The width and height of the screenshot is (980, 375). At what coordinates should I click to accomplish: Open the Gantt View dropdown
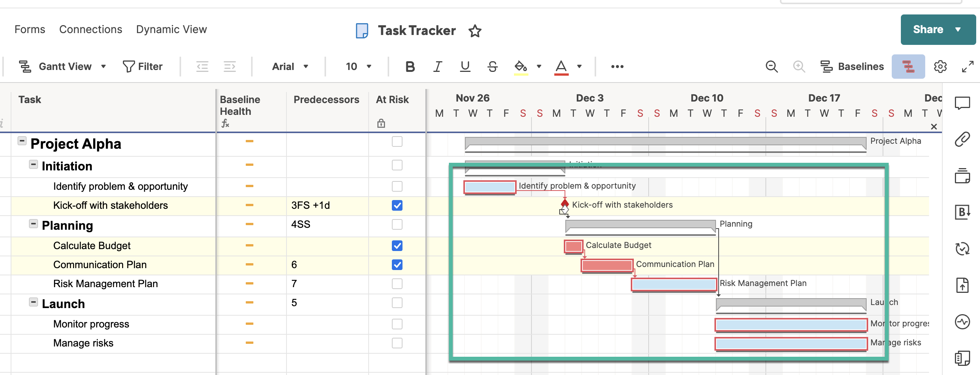[62, 67]
